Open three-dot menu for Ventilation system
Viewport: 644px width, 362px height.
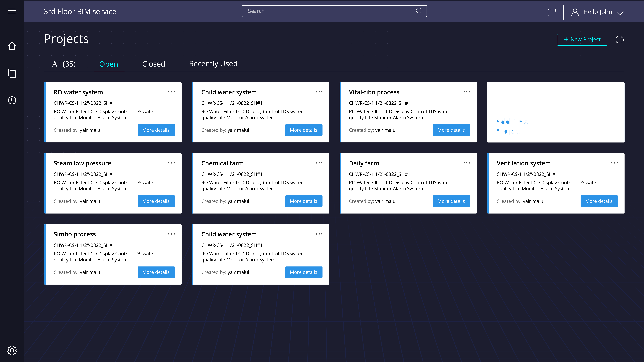pos(614,163)
